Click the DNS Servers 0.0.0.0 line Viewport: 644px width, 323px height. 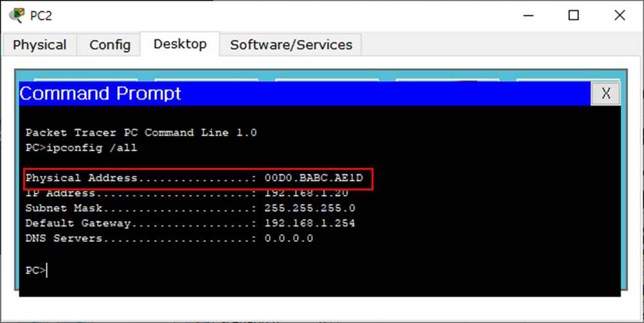169,238
